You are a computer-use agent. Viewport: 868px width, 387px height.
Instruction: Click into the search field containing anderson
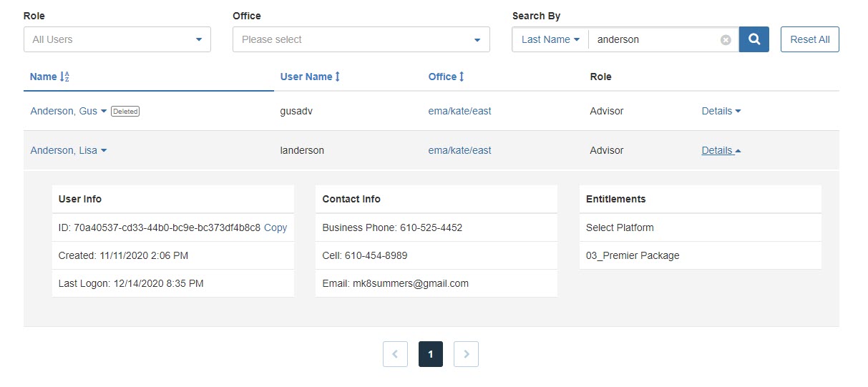coord(655,39)
